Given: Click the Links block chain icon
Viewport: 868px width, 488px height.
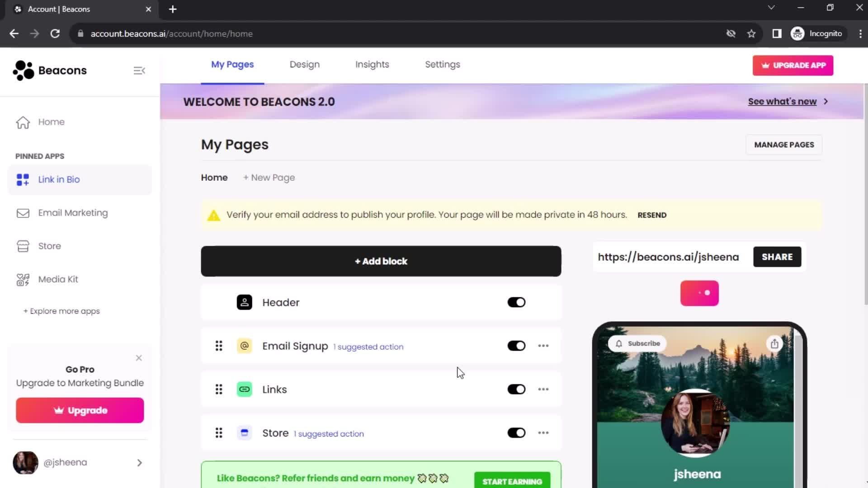Looking at the screenshot, I should click(x=244, y=389).
